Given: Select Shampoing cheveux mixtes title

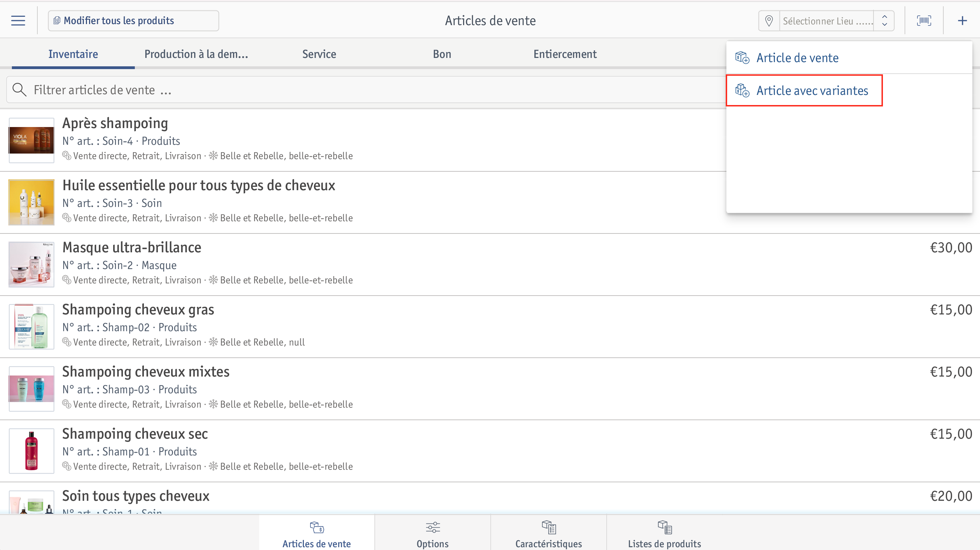Looking at the screenshot, I should pyautogui.click(x=146, y=371).
